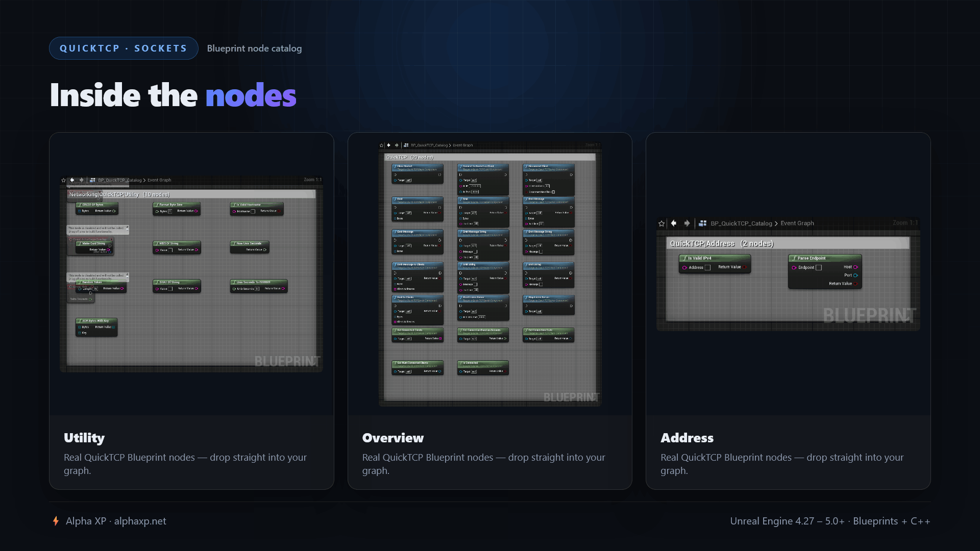Click the Zoom 1:1 label in Address graph
The height and width of the screenshot is (551, 980).
pos(905,223)
